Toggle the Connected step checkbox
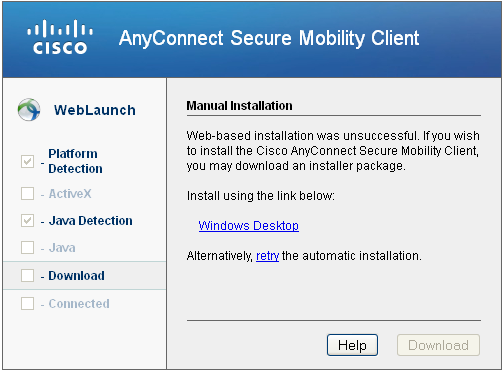 pos(27,304)
